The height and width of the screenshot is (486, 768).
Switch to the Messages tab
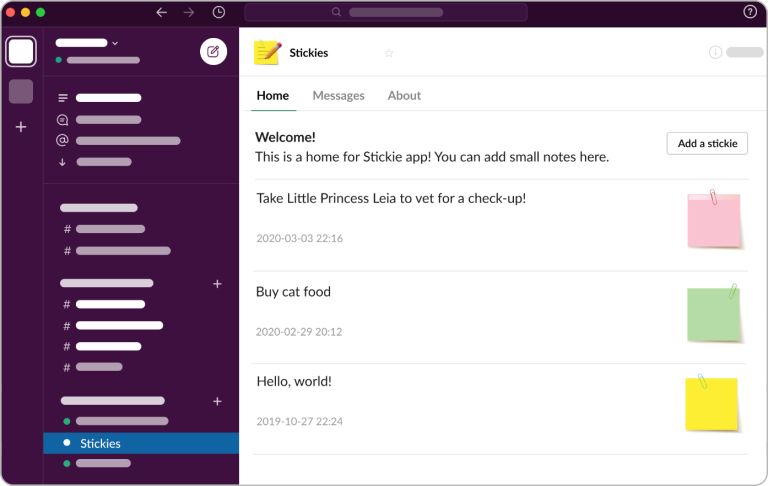338,96
